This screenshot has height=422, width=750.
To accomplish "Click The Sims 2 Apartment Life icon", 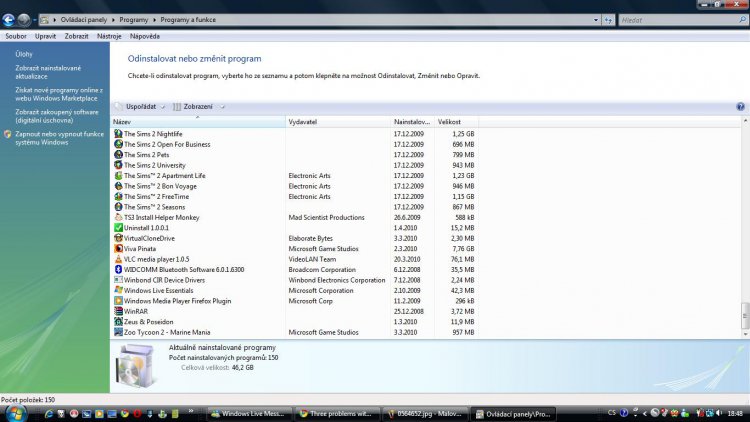I will [x=118, y=176].
